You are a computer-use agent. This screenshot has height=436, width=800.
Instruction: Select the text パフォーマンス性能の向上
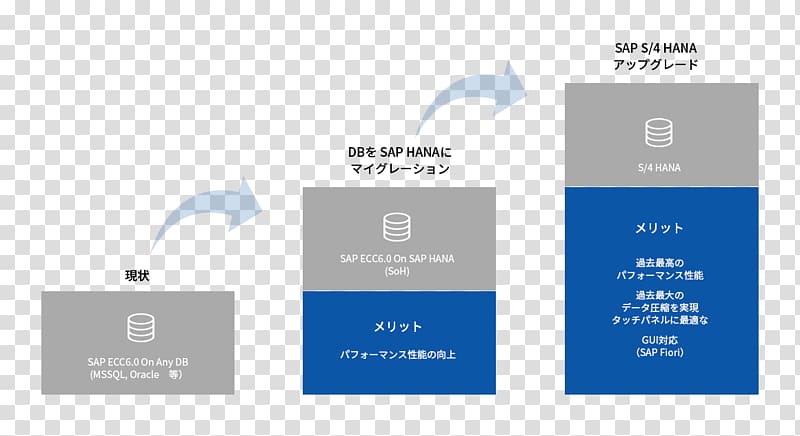click(398, 354)
